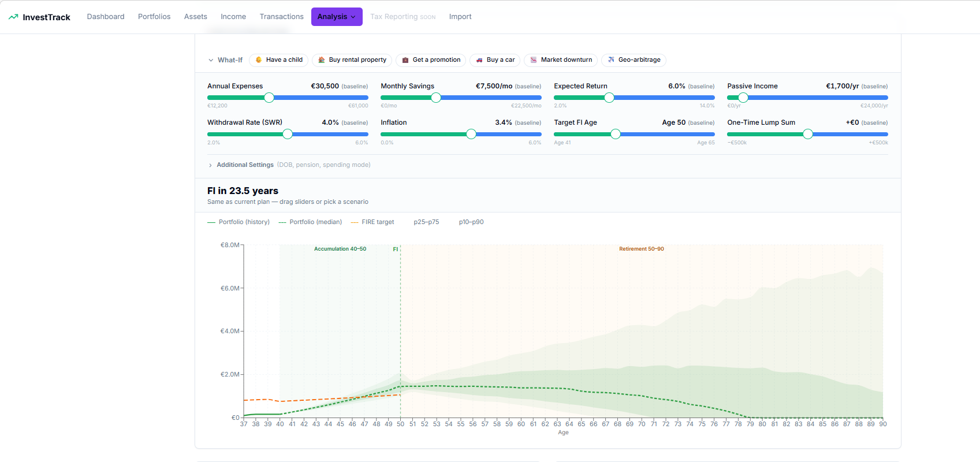Click the Annual Expenses slider handle
Viewport: 980px width, 462px height.
tap(269, 98)
